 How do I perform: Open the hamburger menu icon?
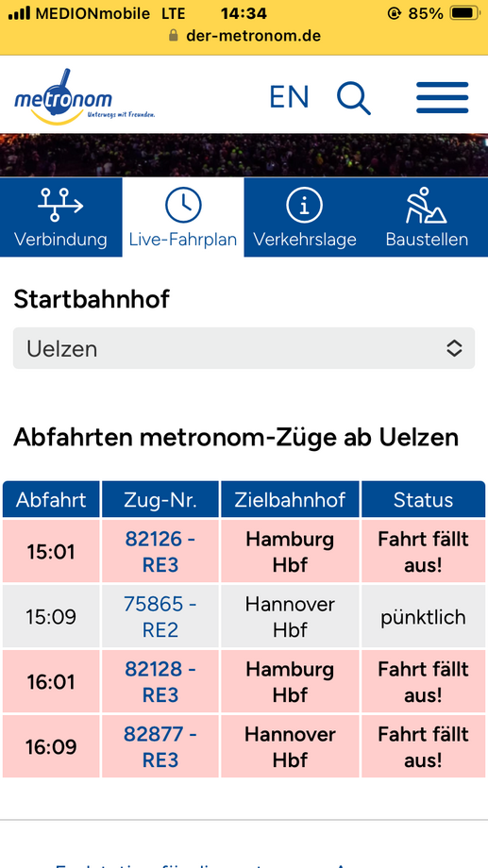pyautogui.click(x=442, y=97)
